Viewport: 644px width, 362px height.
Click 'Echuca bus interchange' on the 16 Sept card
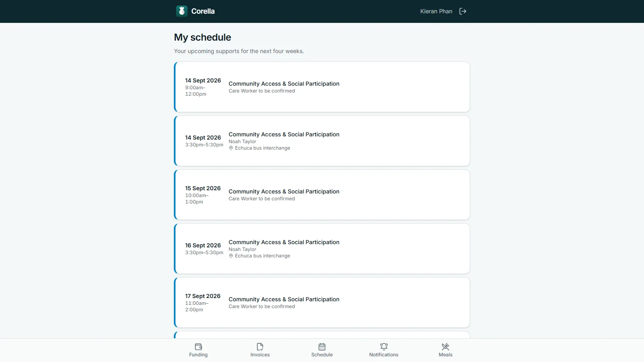tap(262, 256)
